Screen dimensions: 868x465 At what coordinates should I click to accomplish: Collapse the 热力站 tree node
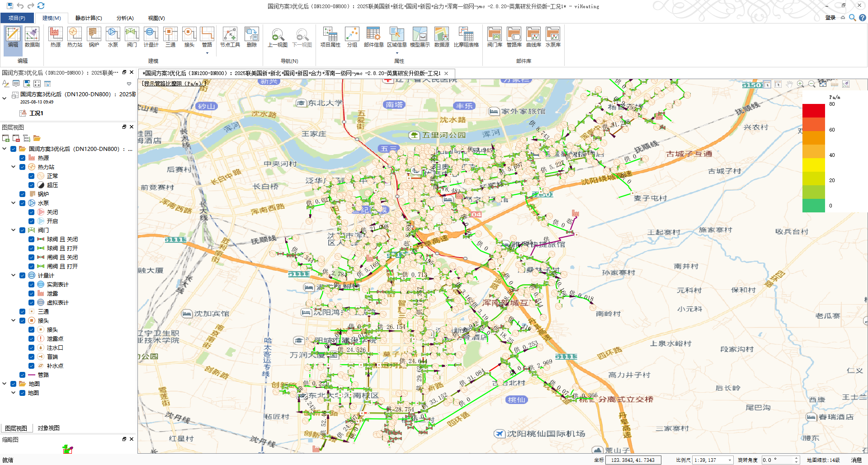(14, 167)
